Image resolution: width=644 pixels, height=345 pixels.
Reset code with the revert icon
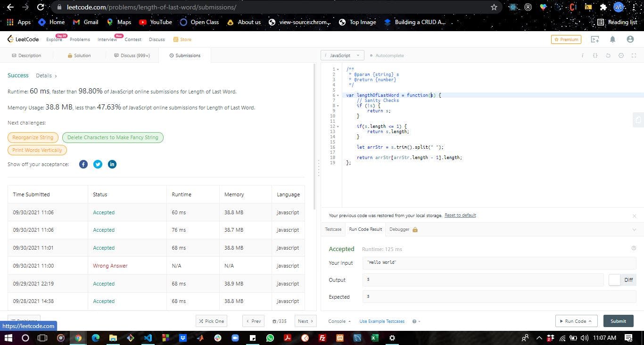(x=608, y=56)
